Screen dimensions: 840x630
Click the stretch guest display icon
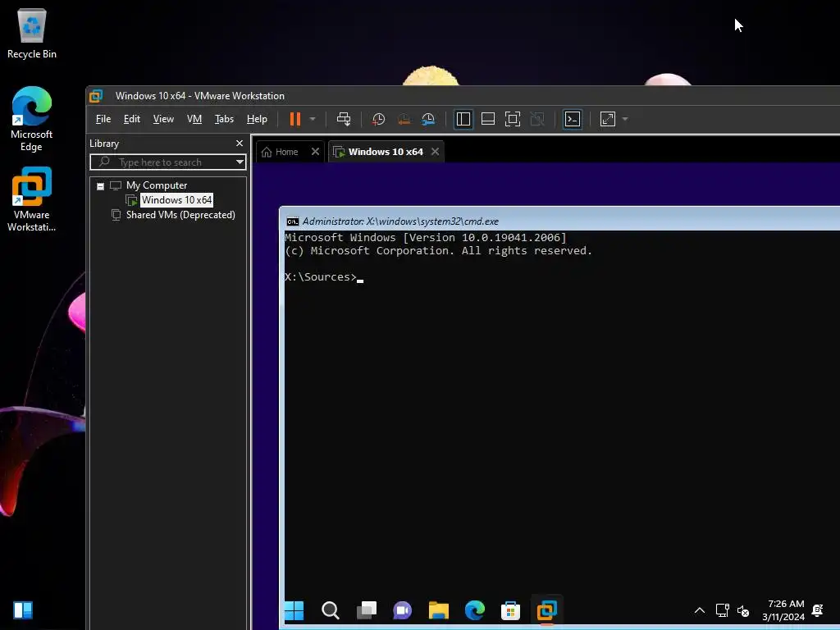608,119
